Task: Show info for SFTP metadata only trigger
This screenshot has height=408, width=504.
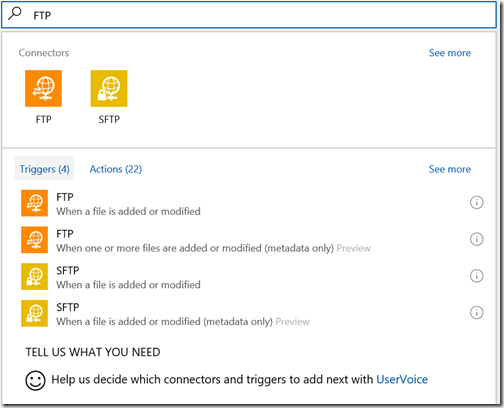Action: coord(477,313)
